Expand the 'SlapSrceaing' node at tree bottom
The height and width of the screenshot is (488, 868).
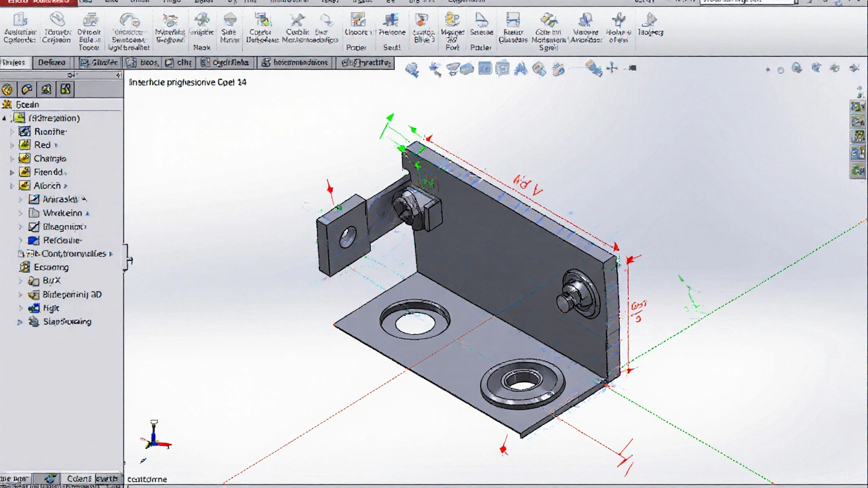pyautogui.click(x=20, y=322)
